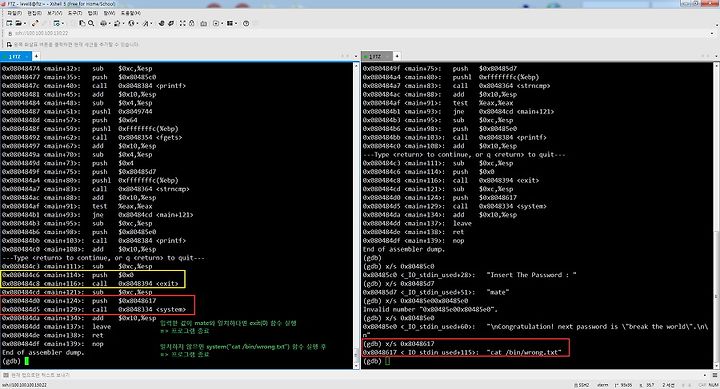Click the Key mapping toolbar icon
This screenshot has height=389, width=720.
(203, 23)
